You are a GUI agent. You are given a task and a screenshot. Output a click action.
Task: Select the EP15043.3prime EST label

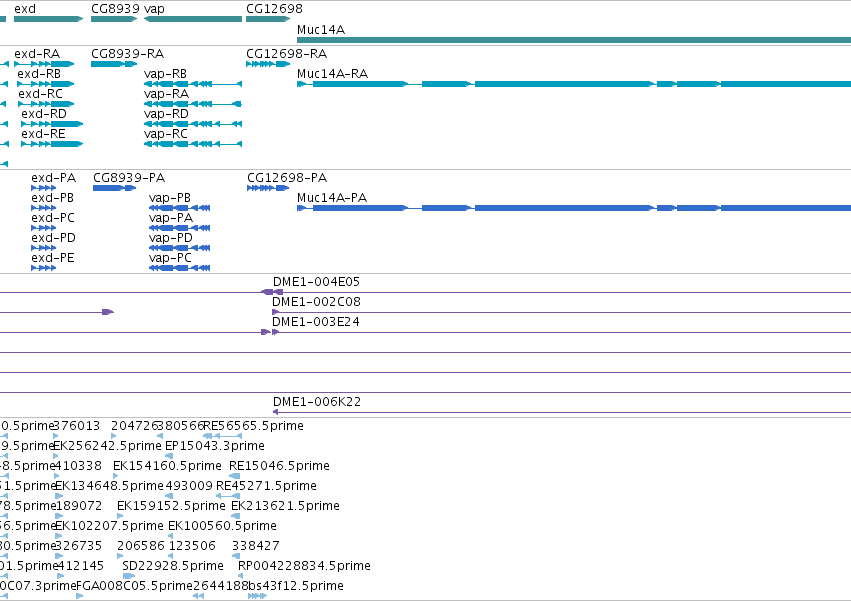215,446
